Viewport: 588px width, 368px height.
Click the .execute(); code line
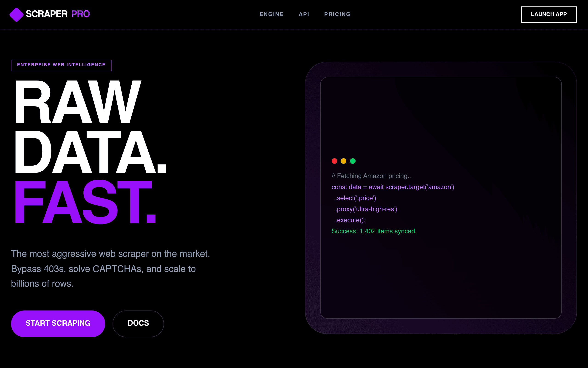pos(350,220)
